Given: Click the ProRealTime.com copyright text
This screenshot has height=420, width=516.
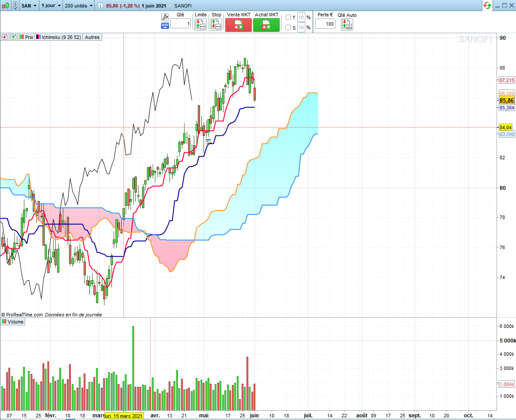Looking at the screenshot, I should click(22, 315).
